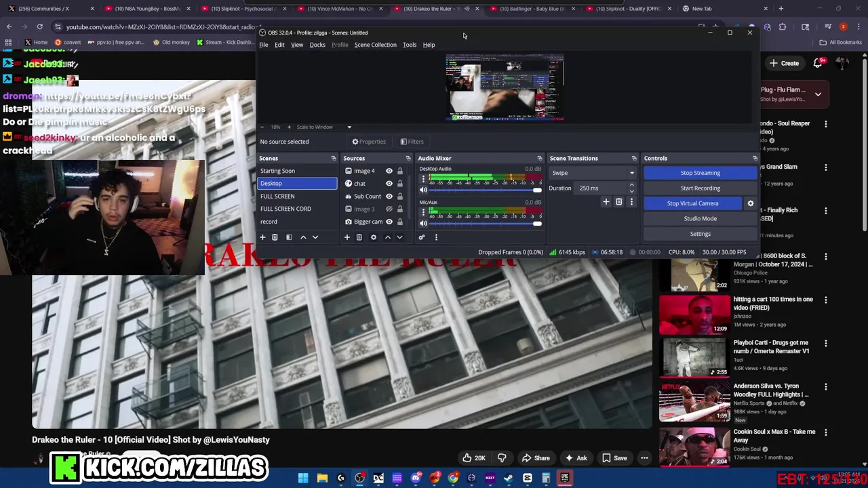Increase transition duration stepper up
Image resolution: width=868 pixels, height=488 pixels.
click(x=631, y=185)
